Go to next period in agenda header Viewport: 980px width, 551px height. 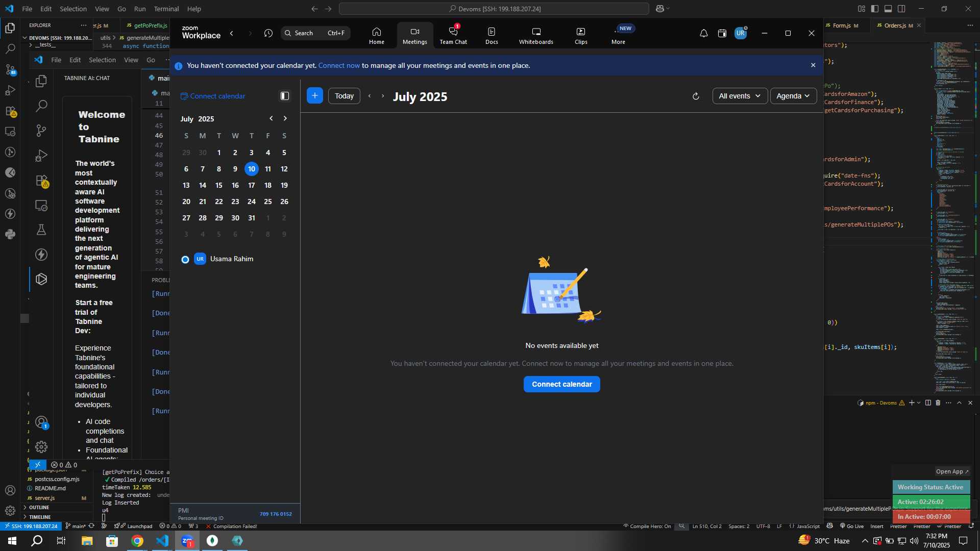click(383, 96)
